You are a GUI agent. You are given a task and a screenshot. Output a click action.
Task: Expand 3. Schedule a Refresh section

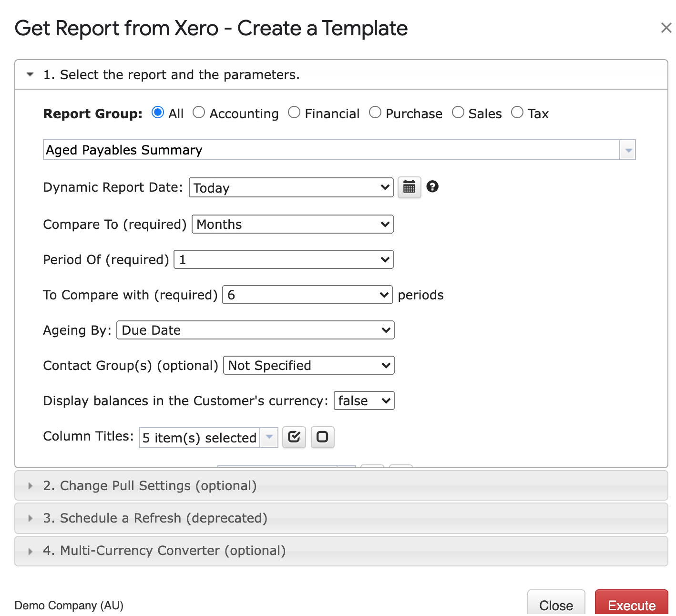(341, 518)
